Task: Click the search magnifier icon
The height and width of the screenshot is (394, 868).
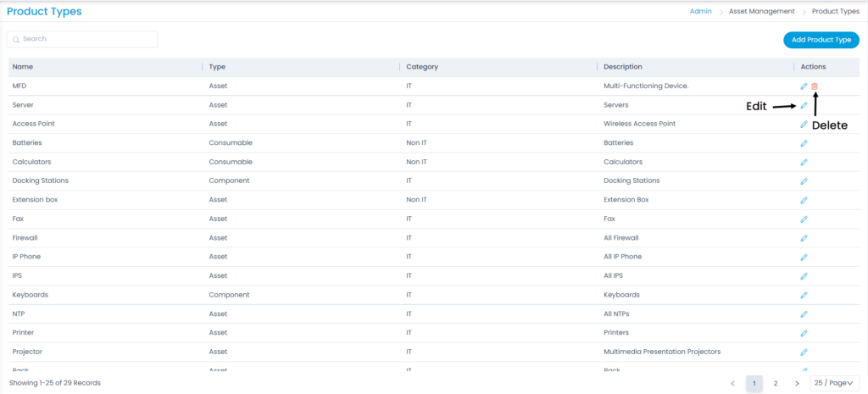Action: coord(16,39)
